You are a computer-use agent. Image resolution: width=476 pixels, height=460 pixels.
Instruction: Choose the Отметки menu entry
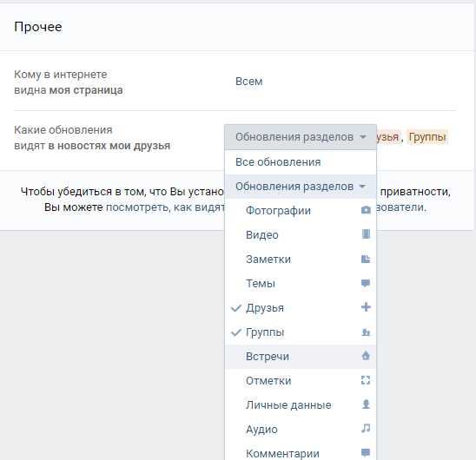pos(301,380)
